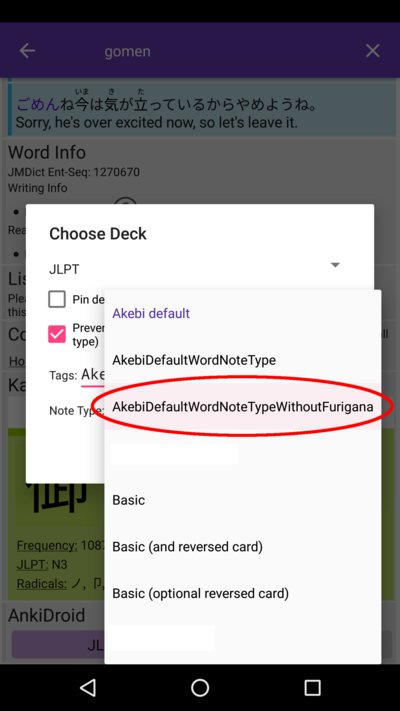Edit the Tags input field
The width and height of the screenshot is (400, 711).
pyautogui.click(x=93, y=376)
